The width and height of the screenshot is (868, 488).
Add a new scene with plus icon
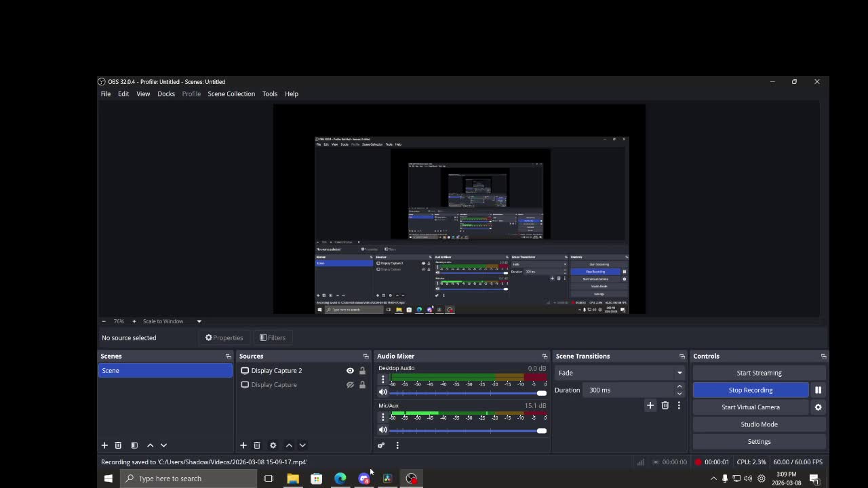click(104, 445)
